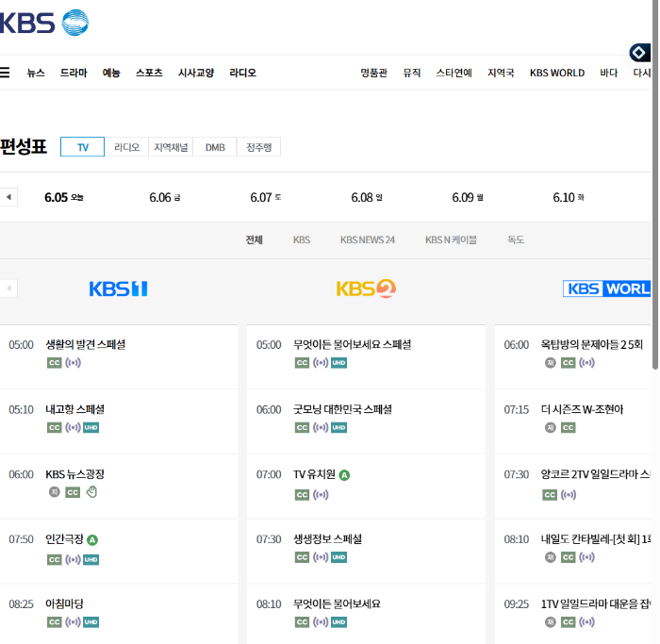The width and height of the screenshot is (660, 644).
Task: Open the hamburger menu icon
Action: 4,73
